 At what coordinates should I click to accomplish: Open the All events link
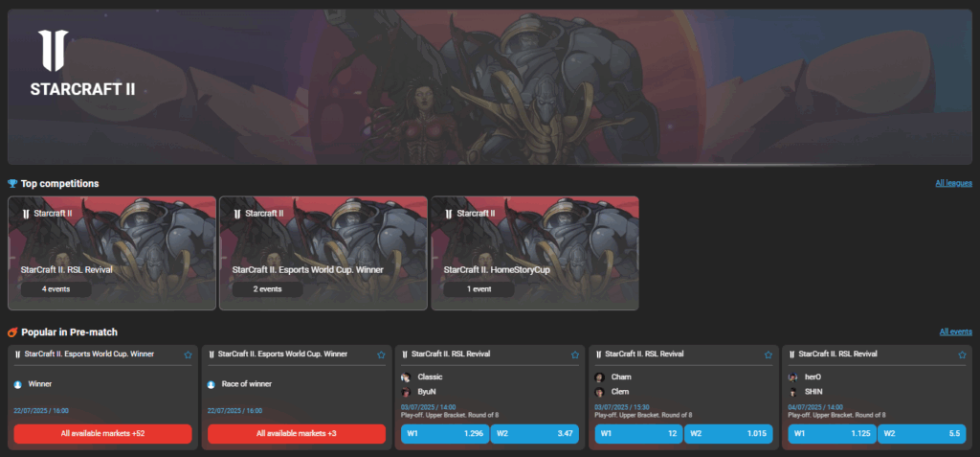(x=956, y=331)
